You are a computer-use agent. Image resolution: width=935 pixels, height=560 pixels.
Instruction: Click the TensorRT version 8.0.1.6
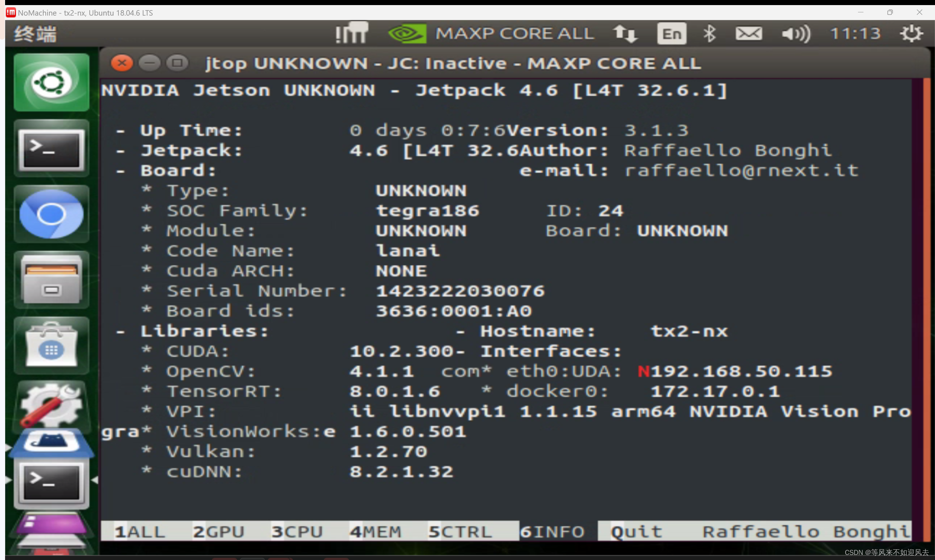coord(395,391)
